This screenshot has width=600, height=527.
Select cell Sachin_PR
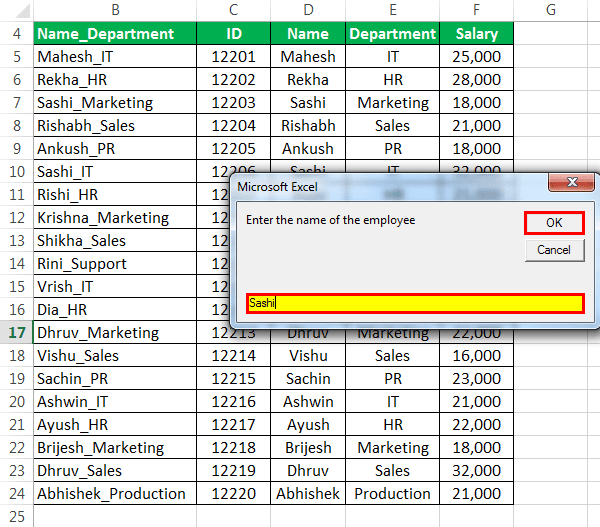115,379
